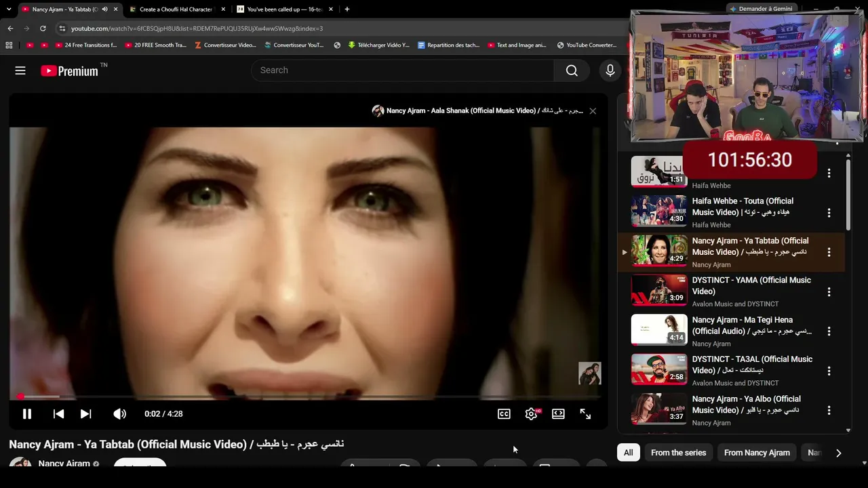Open the player settings gear menu

[x=532, y=414]
